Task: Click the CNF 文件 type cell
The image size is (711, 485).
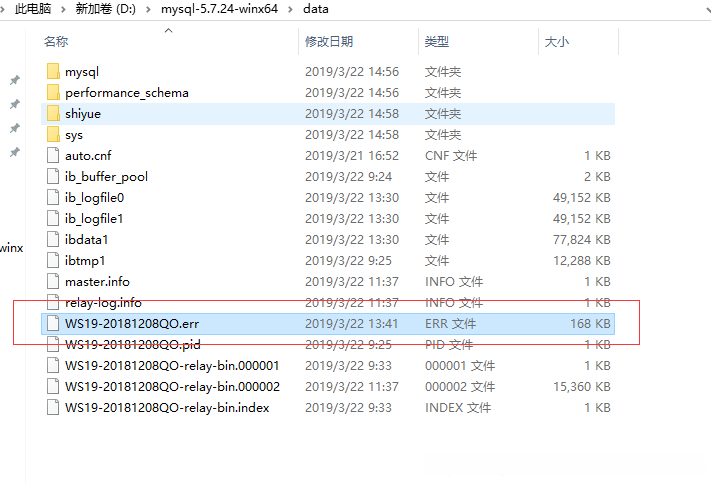Action: point(451,155)
